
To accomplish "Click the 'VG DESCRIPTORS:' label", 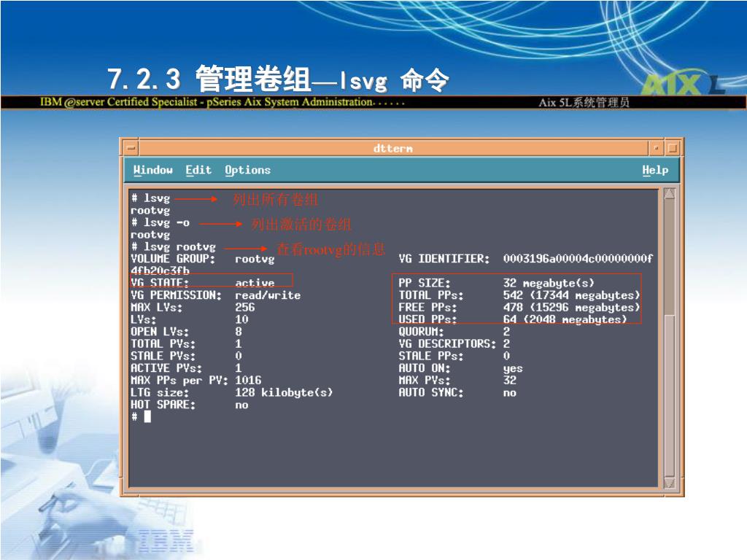I will tap(447, 344).
